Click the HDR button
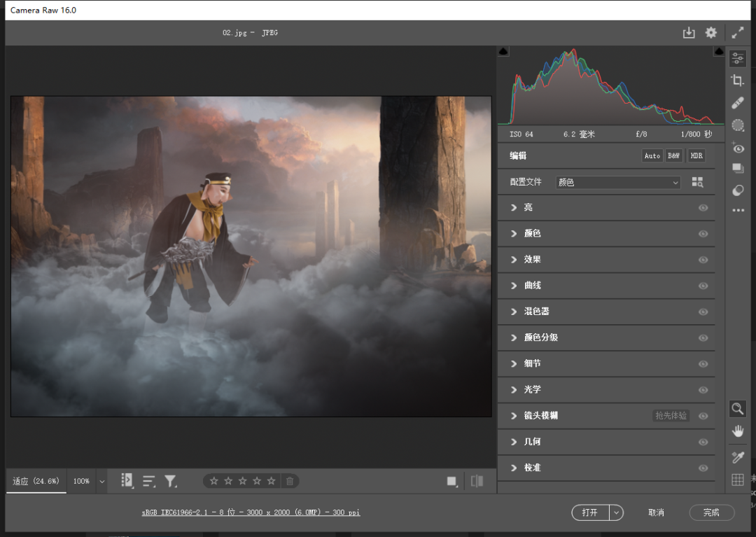 click(x=696, y=155)
